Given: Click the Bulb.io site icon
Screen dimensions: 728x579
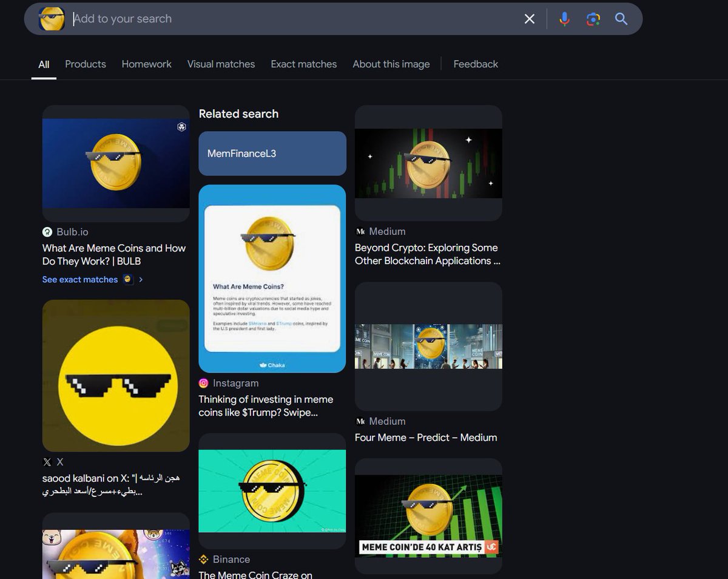Looking at the screenshot, I should tap(47, 232).
